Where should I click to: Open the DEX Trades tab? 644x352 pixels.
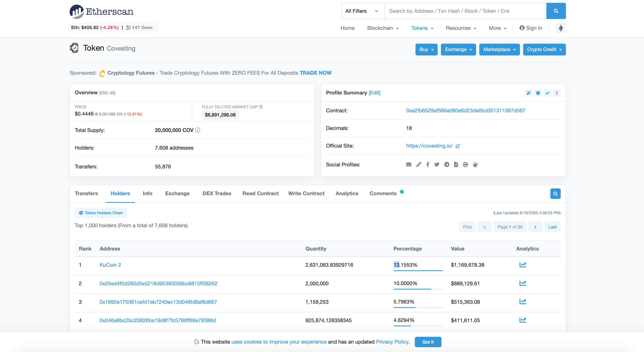(217, 193)
